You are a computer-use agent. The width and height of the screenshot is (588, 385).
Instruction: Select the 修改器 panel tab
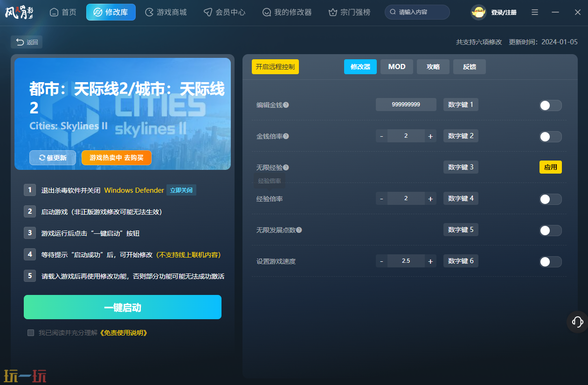(x=360, y=67)
